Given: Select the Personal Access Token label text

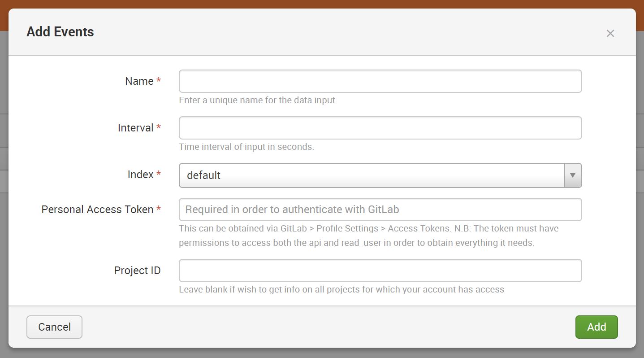Looking at the screenshot, I should pyautogui.click(x=98, y=210).
